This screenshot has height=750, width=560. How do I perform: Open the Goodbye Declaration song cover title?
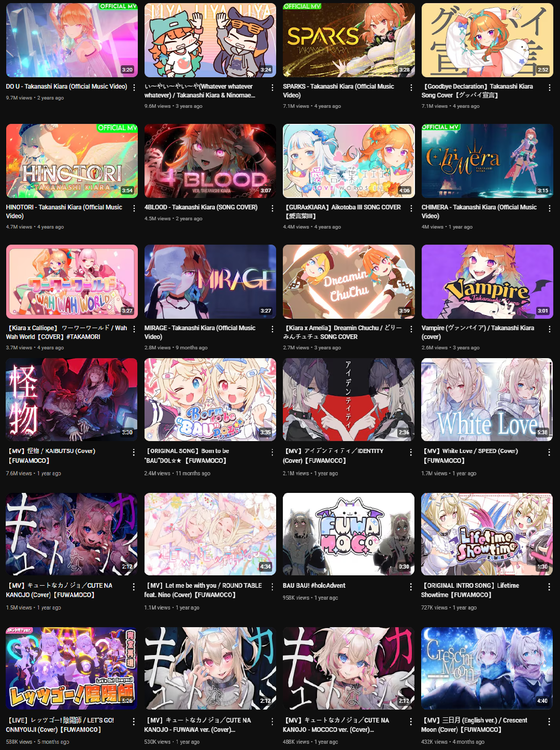[478, 91]
